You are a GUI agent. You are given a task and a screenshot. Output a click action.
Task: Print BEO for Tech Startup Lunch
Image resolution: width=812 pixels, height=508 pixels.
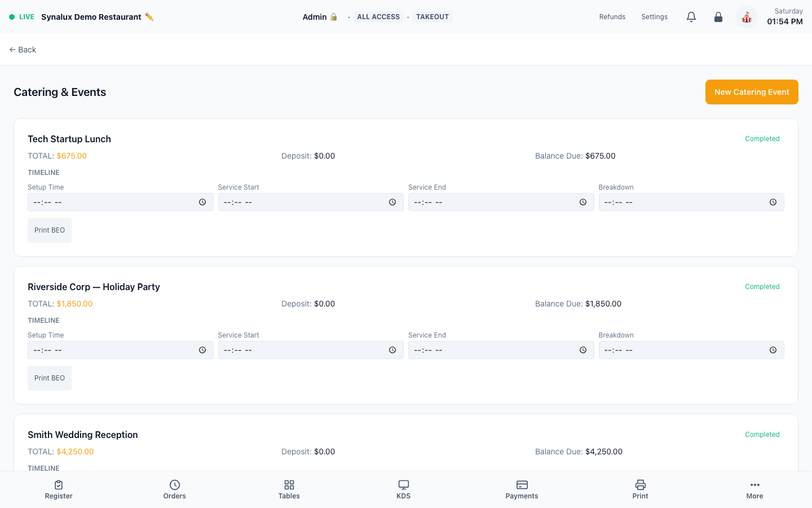[50, 230]
